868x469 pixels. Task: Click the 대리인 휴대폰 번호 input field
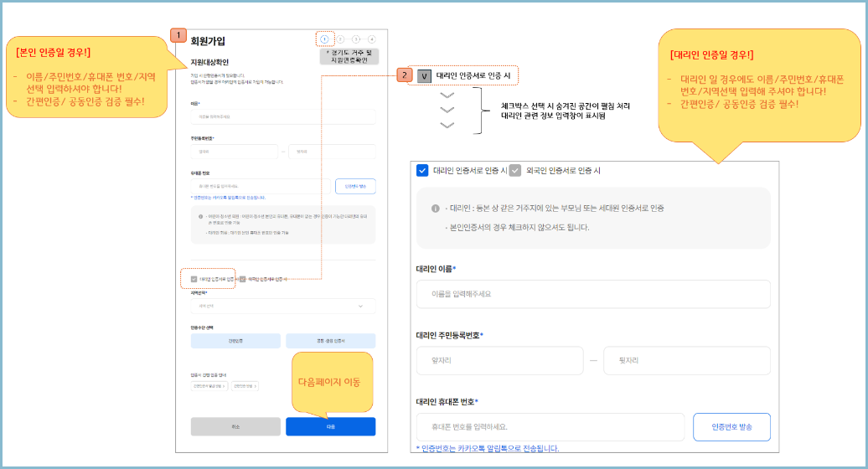pyautogui.click(x=550, y=427)
